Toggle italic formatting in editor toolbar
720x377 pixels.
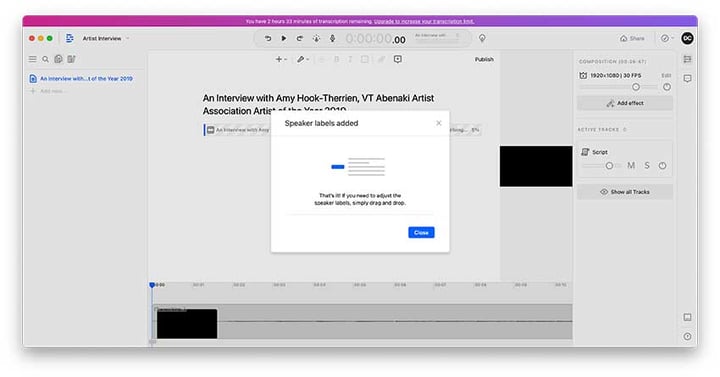pyautogui.click(x=350, y=59)
